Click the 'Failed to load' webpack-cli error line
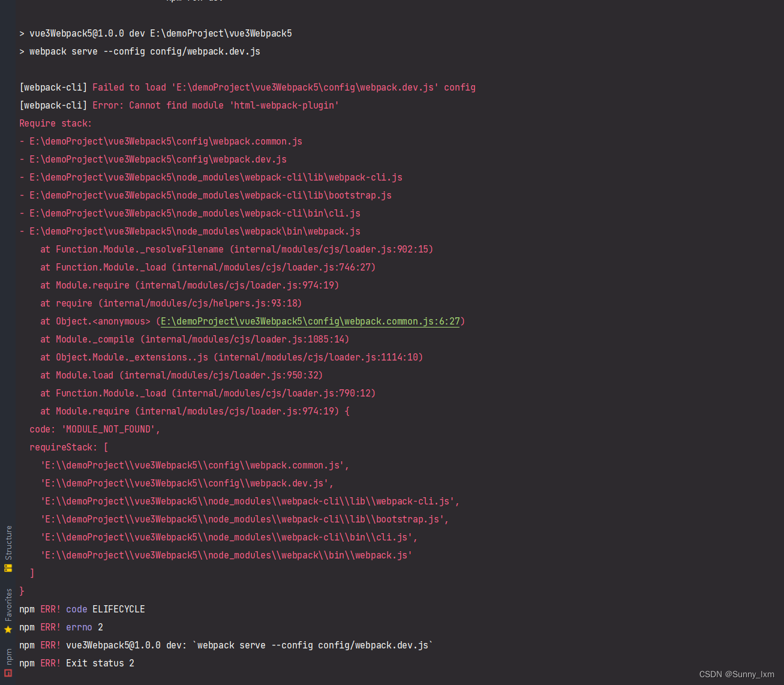This screenshot has width=784, height=685. tap(247, 87)
